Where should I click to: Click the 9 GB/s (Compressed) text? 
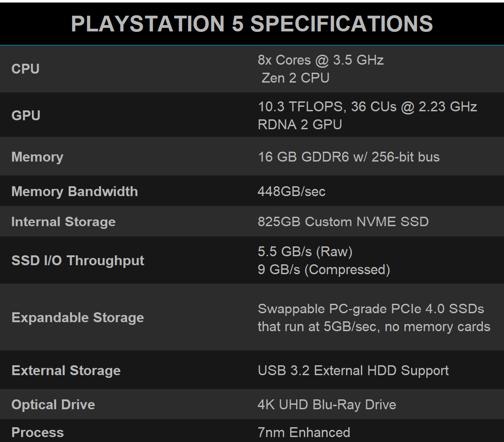[x=324, y=270]
